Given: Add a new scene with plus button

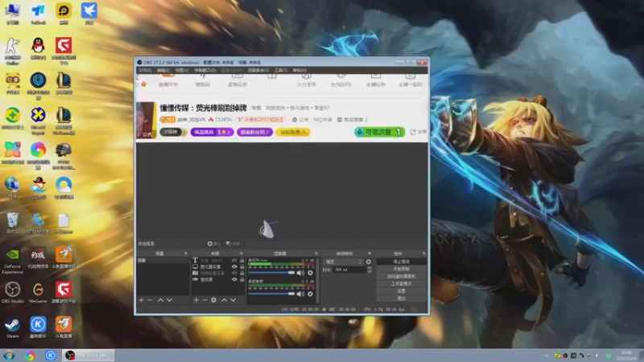Looking at the screenshot, I should (142, 300).
